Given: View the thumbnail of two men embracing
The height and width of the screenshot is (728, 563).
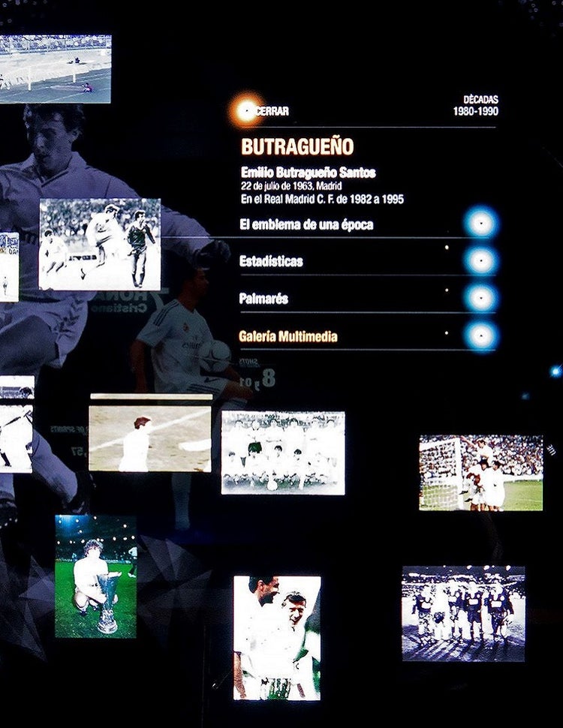Looking at the screenshot, I should (x=276, y=638).
